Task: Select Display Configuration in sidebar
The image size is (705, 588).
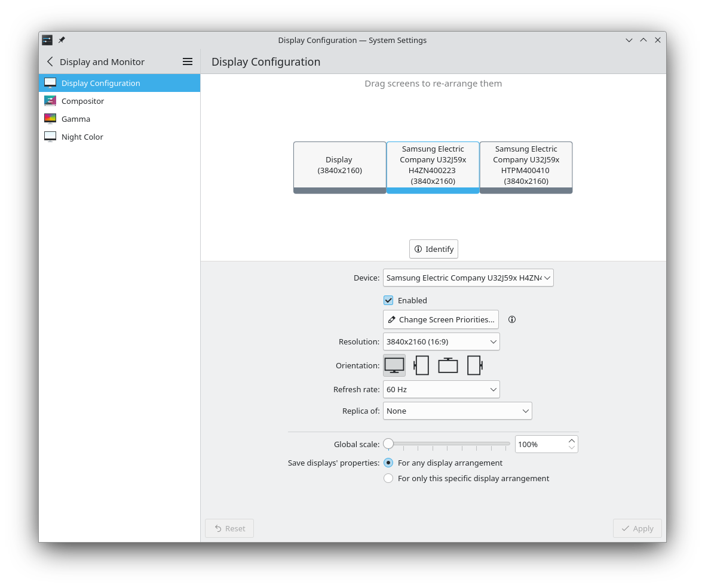Action: 119,83
